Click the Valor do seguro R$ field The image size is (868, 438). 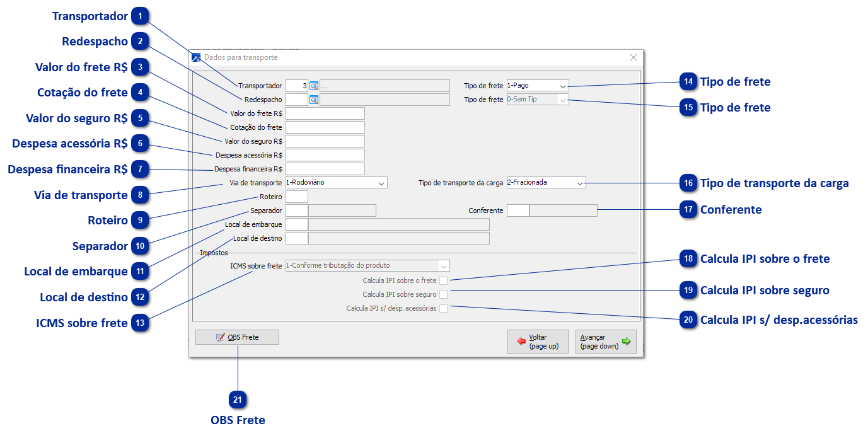tap(325, 141)
